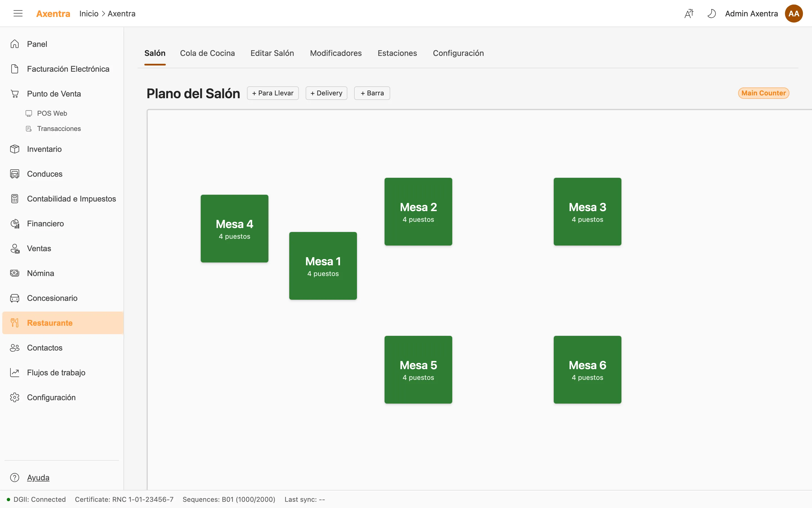
Task: Click the Flujos de trabajo graph icon
Action: click(14, 373)
